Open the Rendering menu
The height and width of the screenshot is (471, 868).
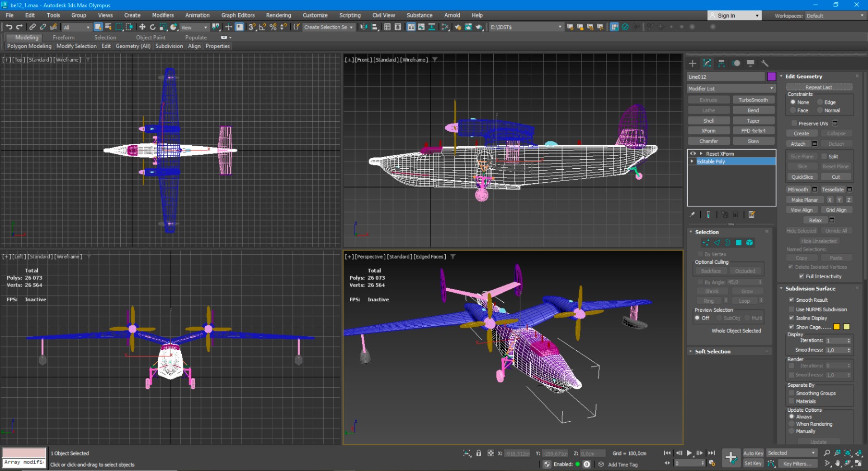pos(278,15)
